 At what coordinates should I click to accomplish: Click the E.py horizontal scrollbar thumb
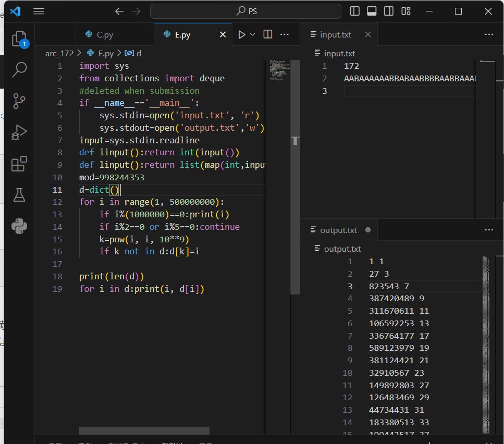pyautogui.click(x=144, y=430)
